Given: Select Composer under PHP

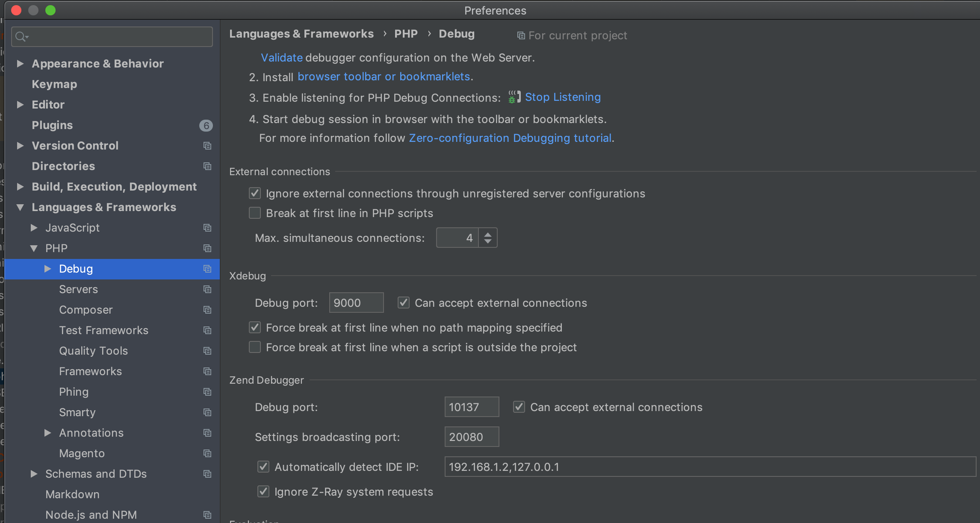Looking at the screenshot, I should coord(86,310).
